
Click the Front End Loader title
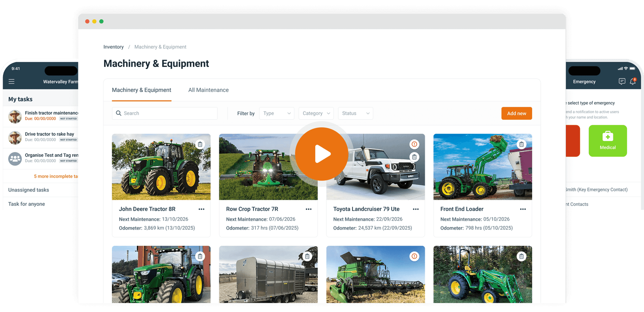[x=462, y=209]
